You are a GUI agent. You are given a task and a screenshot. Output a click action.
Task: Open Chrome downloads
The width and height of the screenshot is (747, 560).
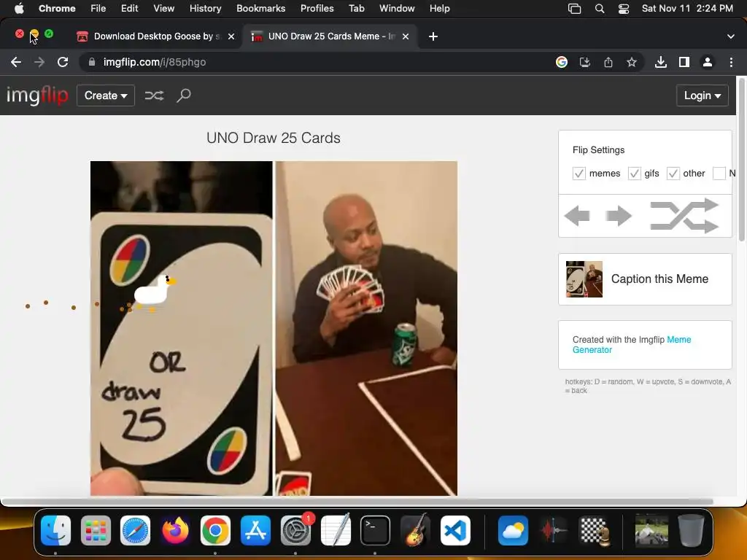click(661, 62)
